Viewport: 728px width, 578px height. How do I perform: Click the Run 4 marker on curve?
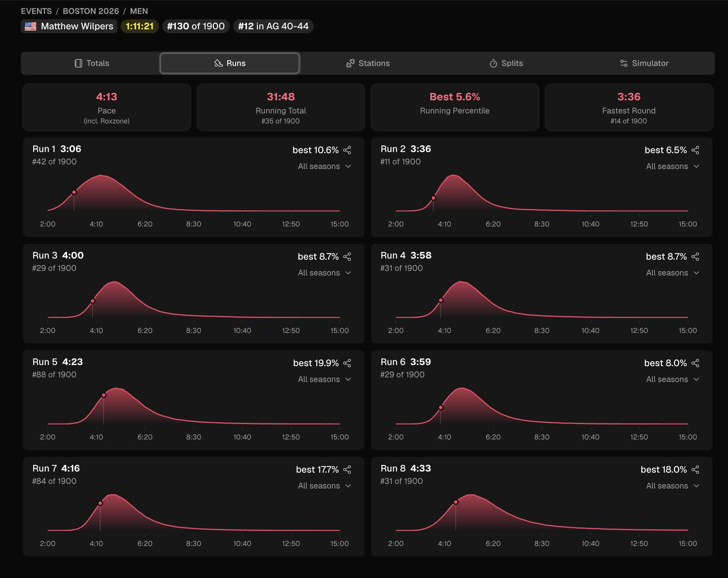(x=441, y=300)
